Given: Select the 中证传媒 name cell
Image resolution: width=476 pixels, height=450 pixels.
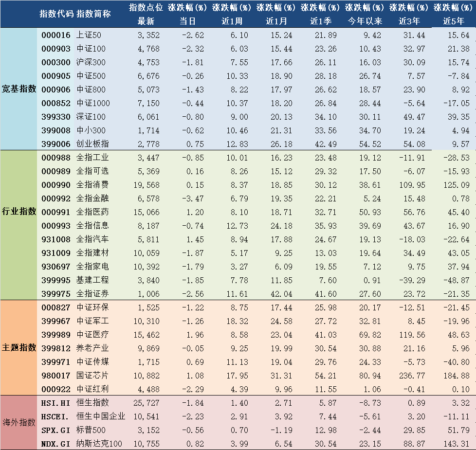Looking at the screenshot, I should (x=92, y=361).
